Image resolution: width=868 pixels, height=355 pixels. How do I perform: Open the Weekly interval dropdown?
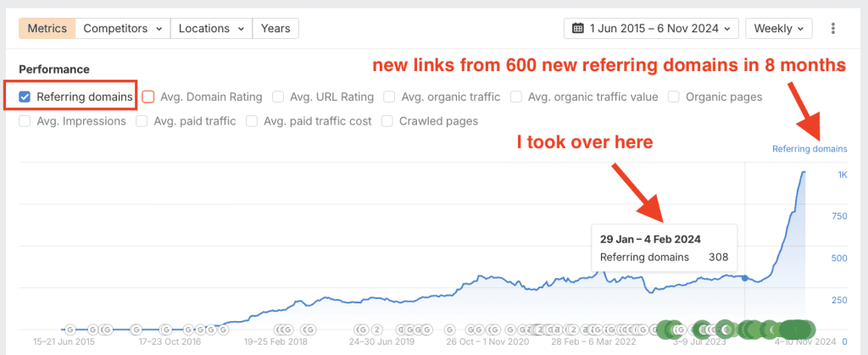coord(778,28)
